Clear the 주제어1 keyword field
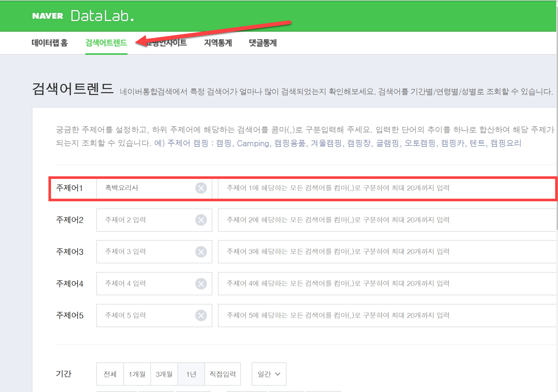The image size is (558, 392). pos(201,188)
